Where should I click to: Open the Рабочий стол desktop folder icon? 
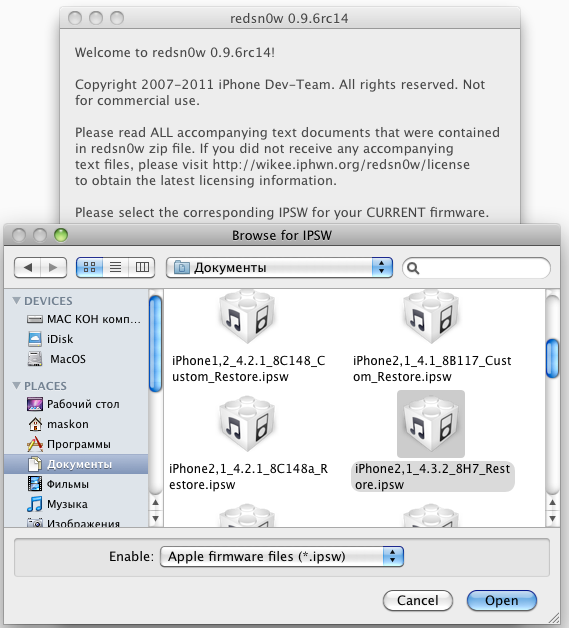click(x=35, y=404)
